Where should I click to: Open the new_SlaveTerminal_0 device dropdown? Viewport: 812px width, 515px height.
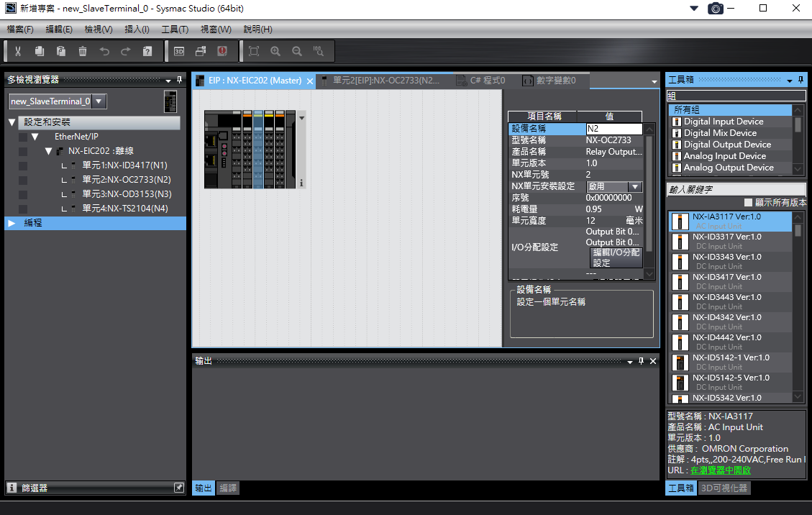(99, 101)
